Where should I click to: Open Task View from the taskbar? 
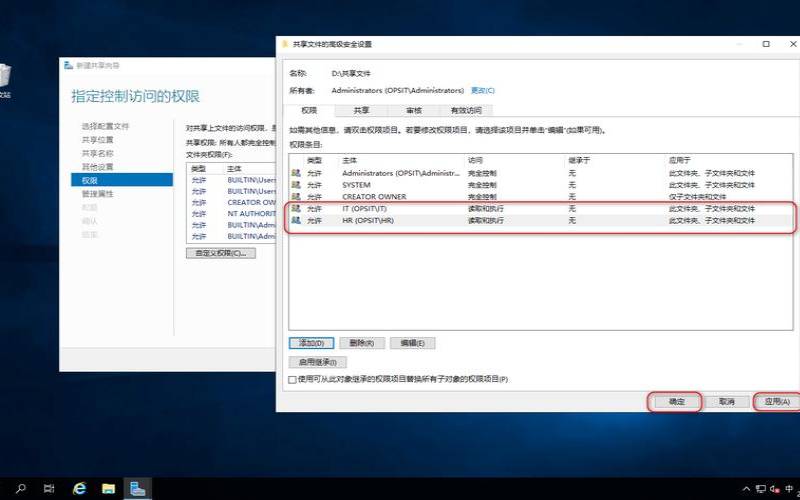[x=49, y=488]
